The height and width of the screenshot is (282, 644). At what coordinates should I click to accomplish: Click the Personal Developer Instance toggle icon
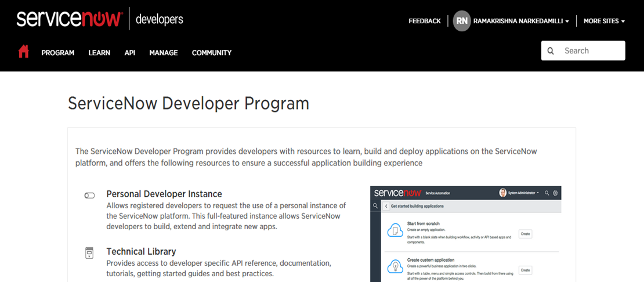(89, 196)
